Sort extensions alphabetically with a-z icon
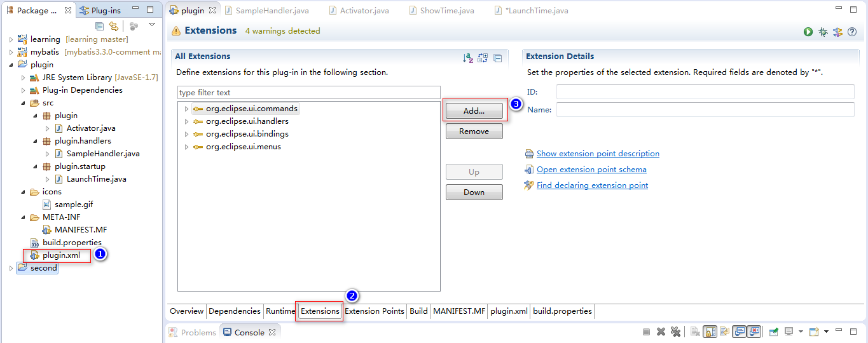Screen dimensions: 868x343 pyautogui.click(x=468, y=58)
